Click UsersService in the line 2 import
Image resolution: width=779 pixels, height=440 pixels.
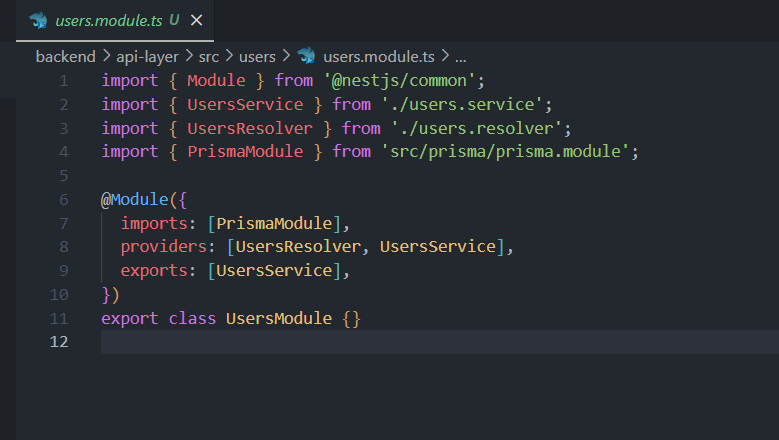click(245, 104)
